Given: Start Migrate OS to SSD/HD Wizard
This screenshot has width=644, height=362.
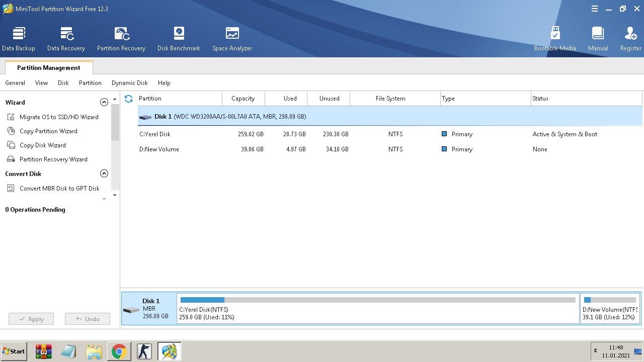Looking at the screenshot, I should tap(59, 117).
